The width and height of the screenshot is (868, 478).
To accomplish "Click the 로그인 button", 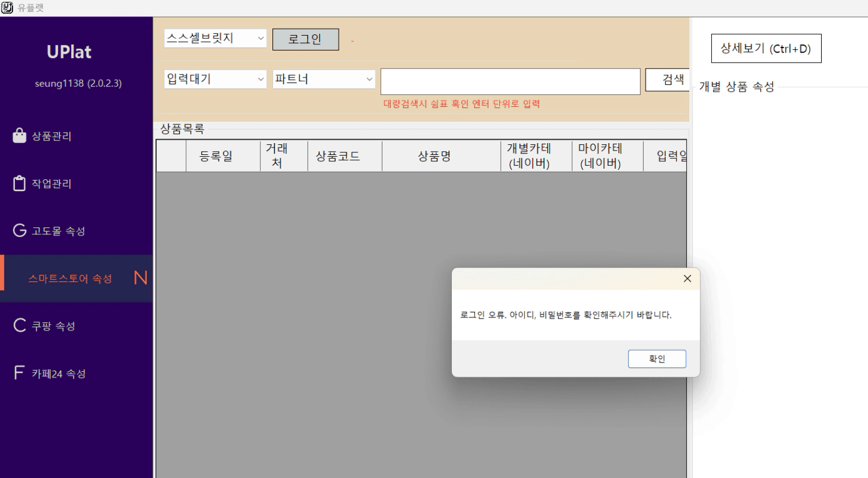I will pyautogui.click(x=306, y=39).
